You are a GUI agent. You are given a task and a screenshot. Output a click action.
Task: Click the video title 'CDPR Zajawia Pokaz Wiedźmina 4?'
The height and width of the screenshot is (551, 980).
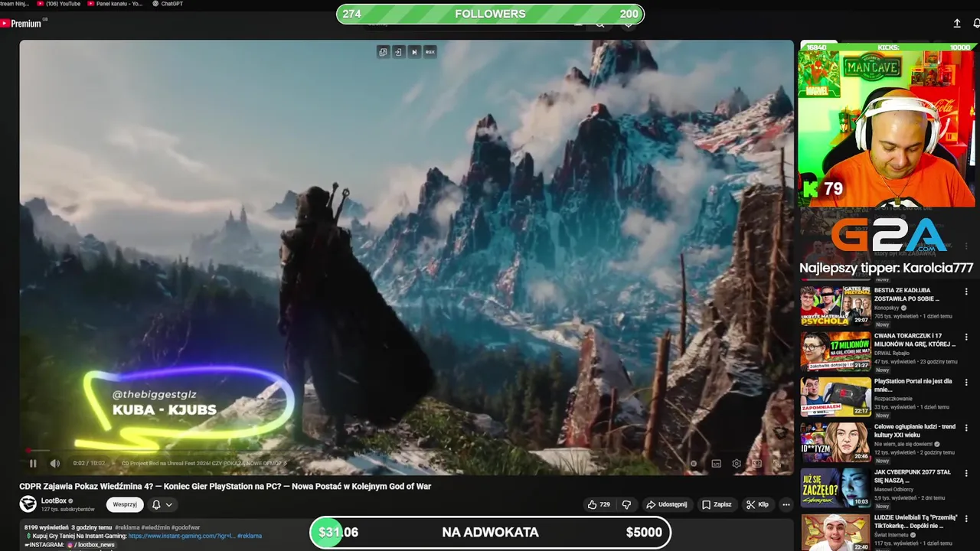(225, 486)
